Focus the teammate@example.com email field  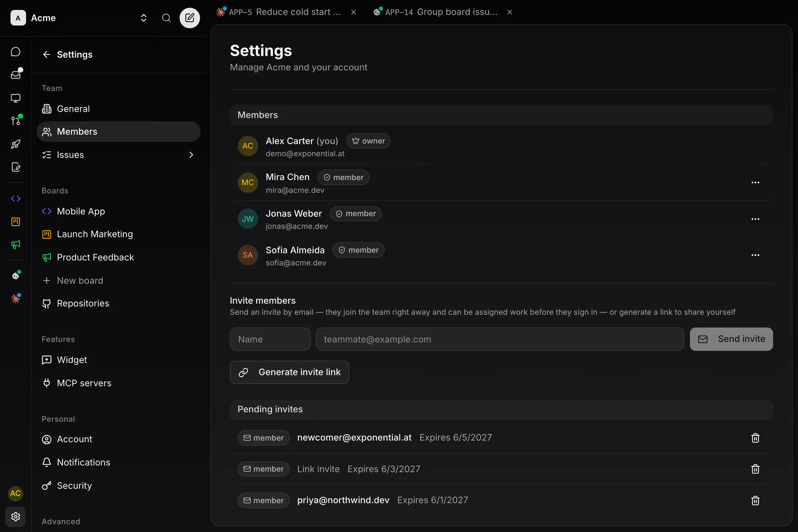tap(500, 339)
